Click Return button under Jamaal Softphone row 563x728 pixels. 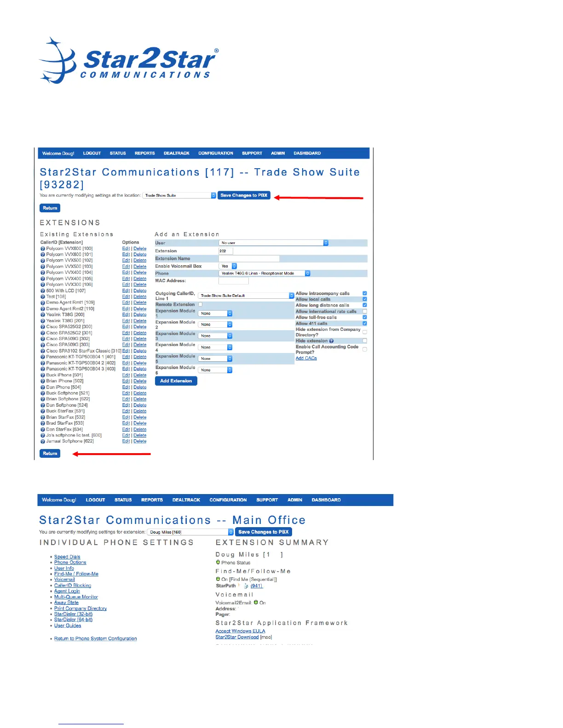[50, 454]
